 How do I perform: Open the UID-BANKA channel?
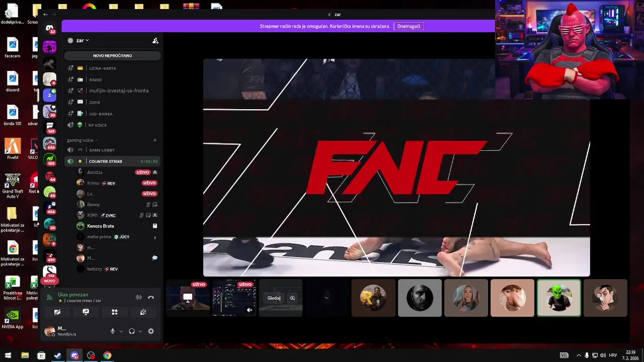point(113,114)
